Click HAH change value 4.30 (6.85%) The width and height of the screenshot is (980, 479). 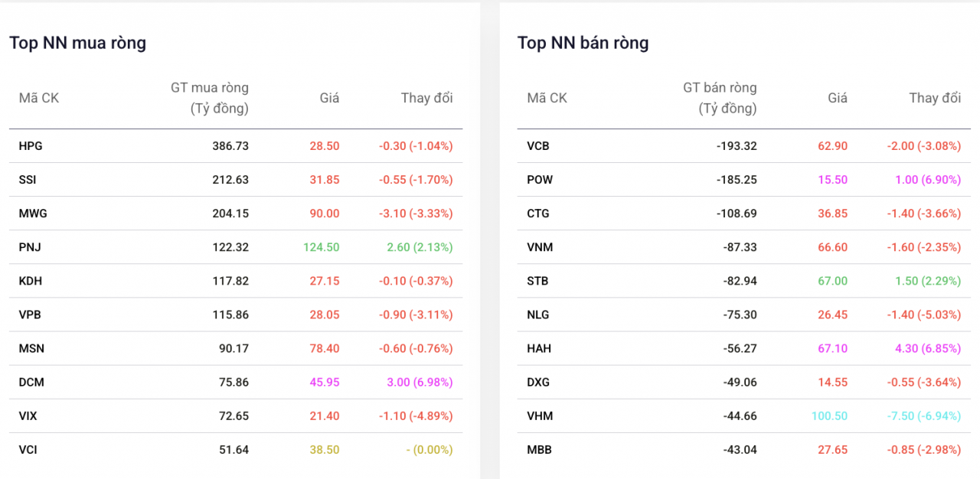coord(927,348)
